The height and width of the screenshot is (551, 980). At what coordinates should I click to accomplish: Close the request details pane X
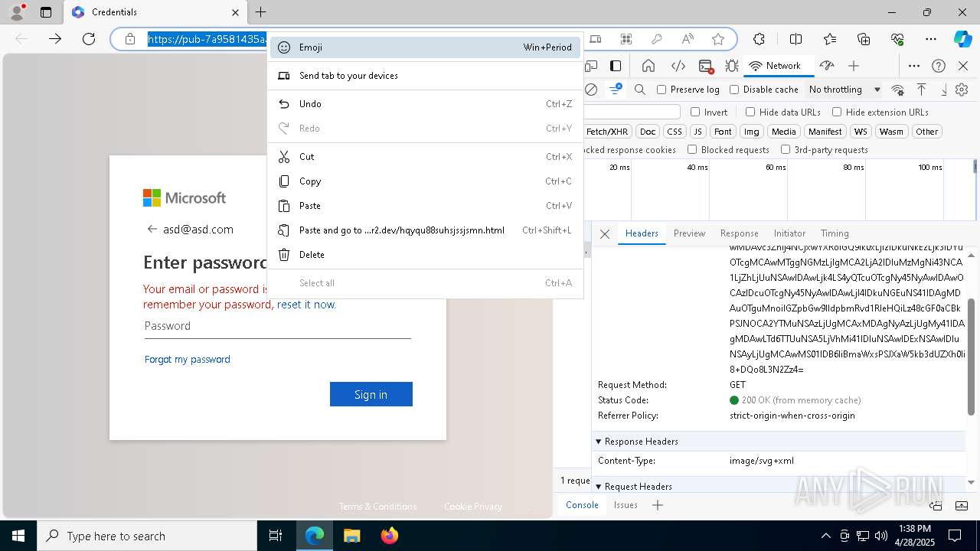pos(605,234)
